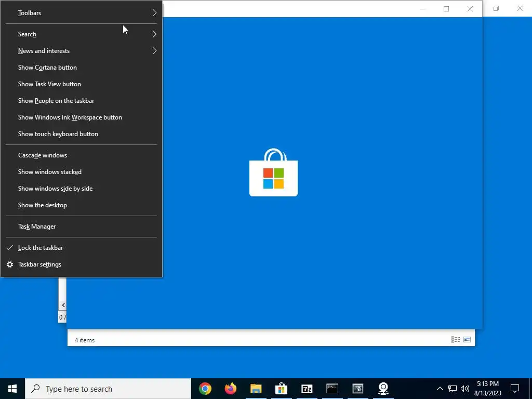
Task: Choose Show windows stacked
Action: (82, 171)
